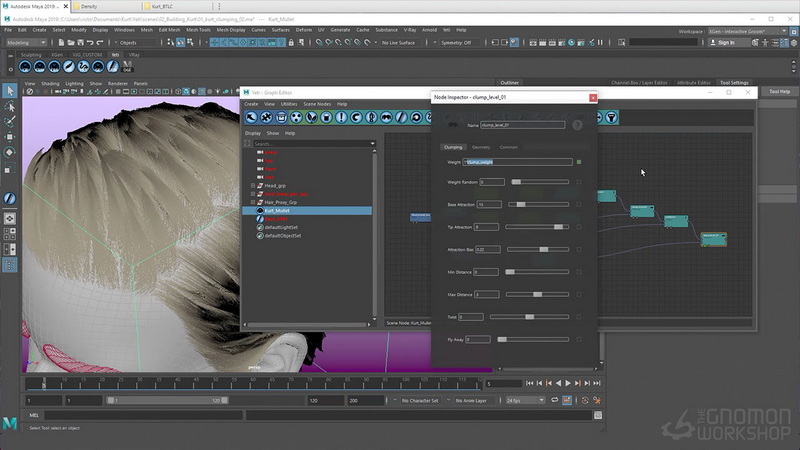This screenshot has height=450, width=800.
Task: Click the Node Inspector help question mark
Action: pos(577,125)
